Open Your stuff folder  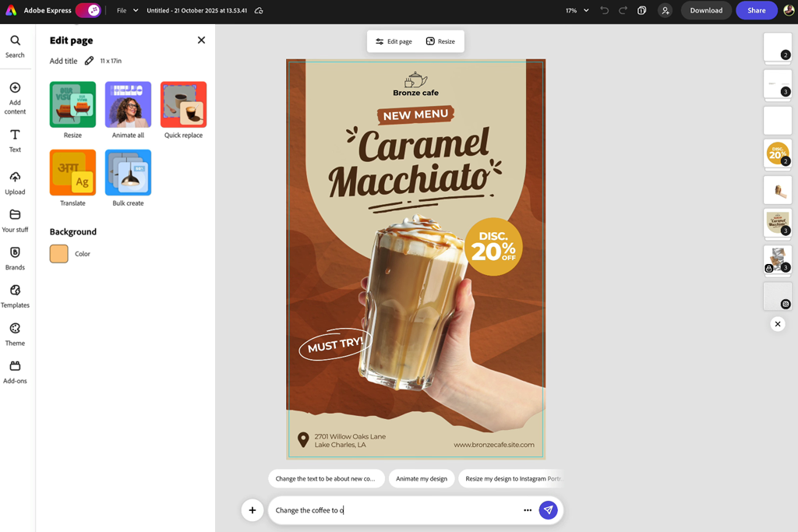coord(15,220)
